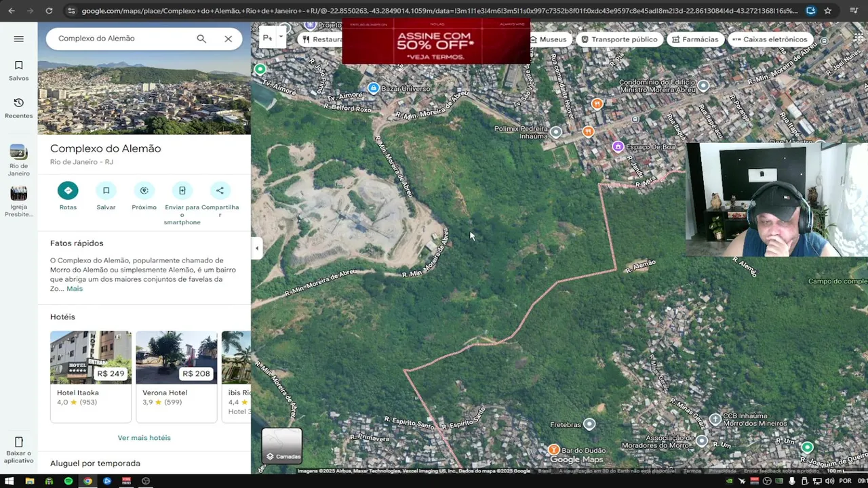Open File Explorer from the taskbar
Viewport: 868px width, 488px height.
pyautogui.click(x=29, y=481)
